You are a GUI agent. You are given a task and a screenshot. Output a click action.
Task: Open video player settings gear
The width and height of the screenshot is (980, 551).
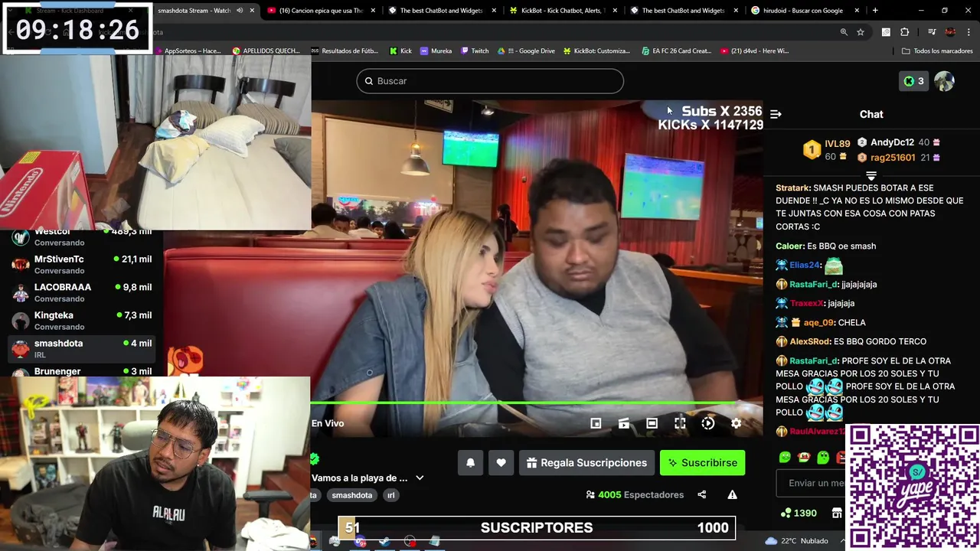[x=736, y=423]
